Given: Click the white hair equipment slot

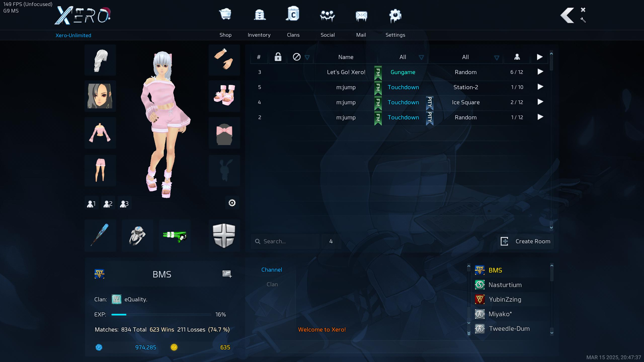Looking at the screenshot, I should coord(100,60).
